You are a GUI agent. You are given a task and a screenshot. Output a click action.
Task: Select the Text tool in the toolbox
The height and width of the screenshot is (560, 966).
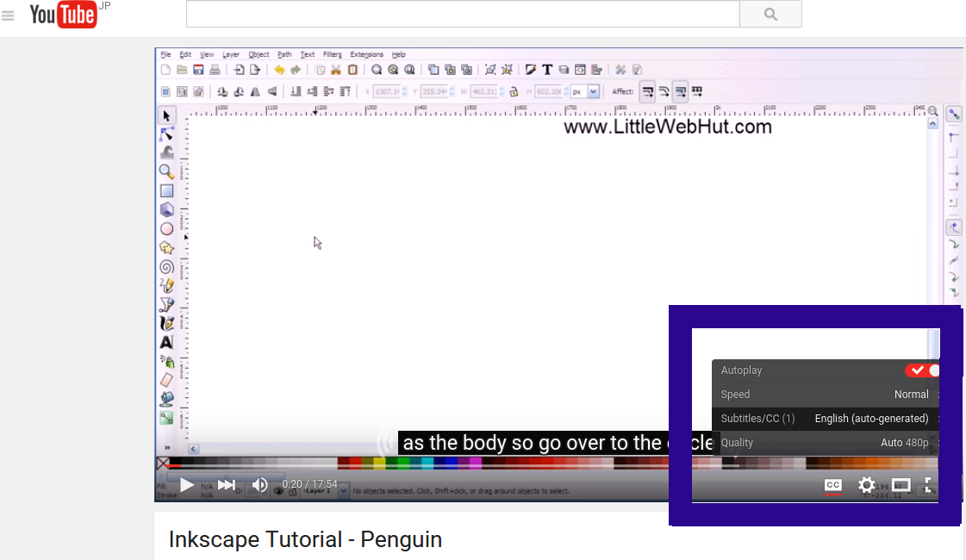point(166,343)
